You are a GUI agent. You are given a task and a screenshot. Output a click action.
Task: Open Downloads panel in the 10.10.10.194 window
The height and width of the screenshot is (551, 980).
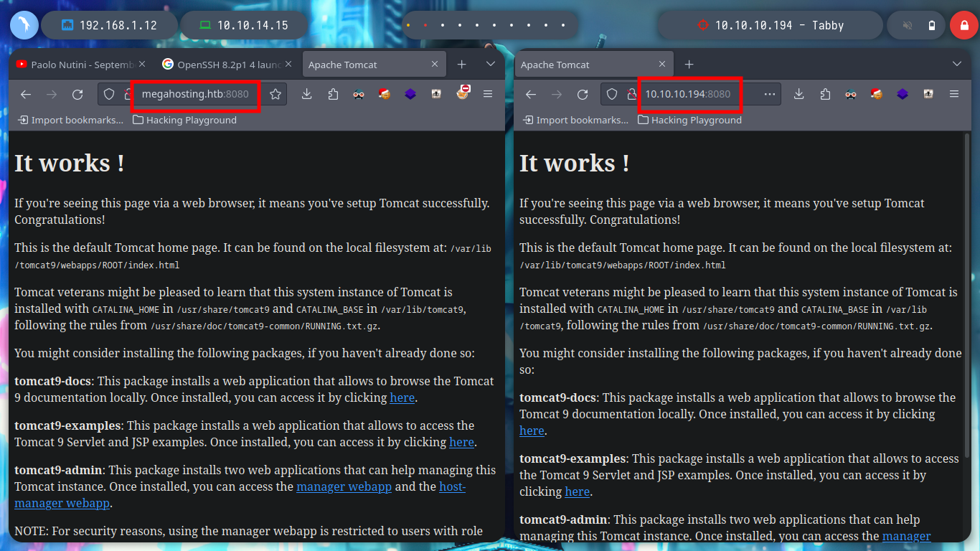(798, 94)
